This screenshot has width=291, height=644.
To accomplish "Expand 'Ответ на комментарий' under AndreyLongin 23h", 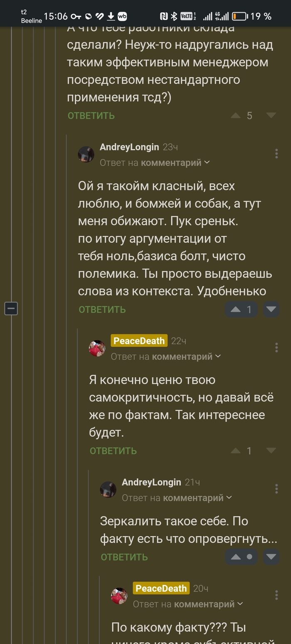I will pos(155,163).
